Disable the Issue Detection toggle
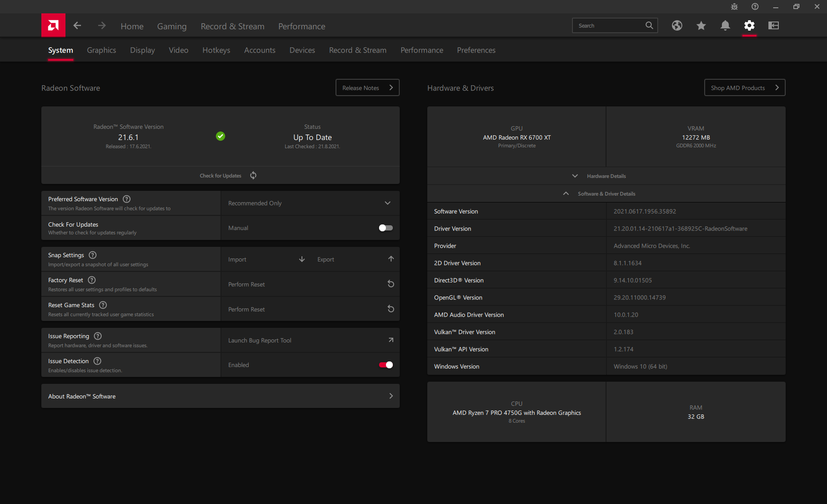827x504 pixels. click(386, 365)
